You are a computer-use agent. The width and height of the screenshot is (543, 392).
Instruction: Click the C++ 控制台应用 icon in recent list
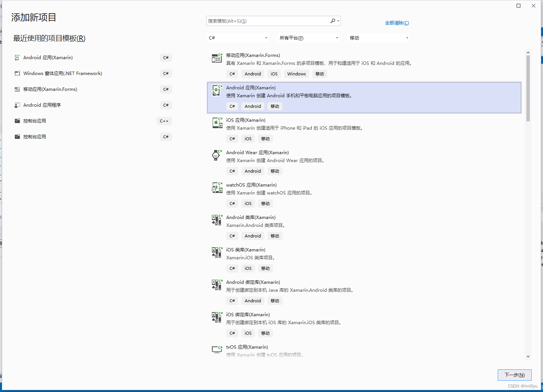click(x=17, y=121)
